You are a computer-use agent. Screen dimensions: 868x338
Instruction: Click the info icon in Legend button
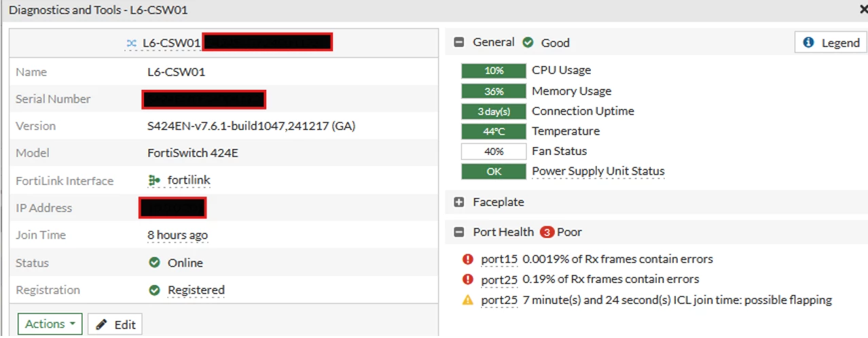pyautogui.click(x=808, y=42)
